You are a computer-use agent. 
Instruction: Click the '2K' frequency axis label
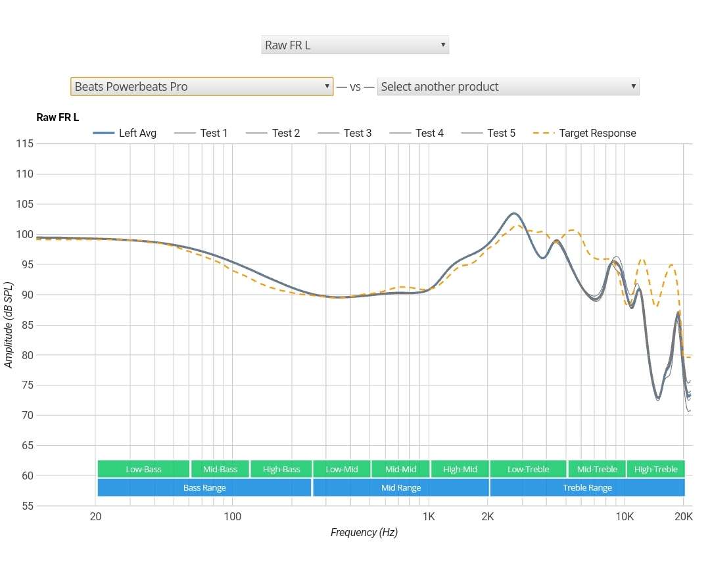488,516
